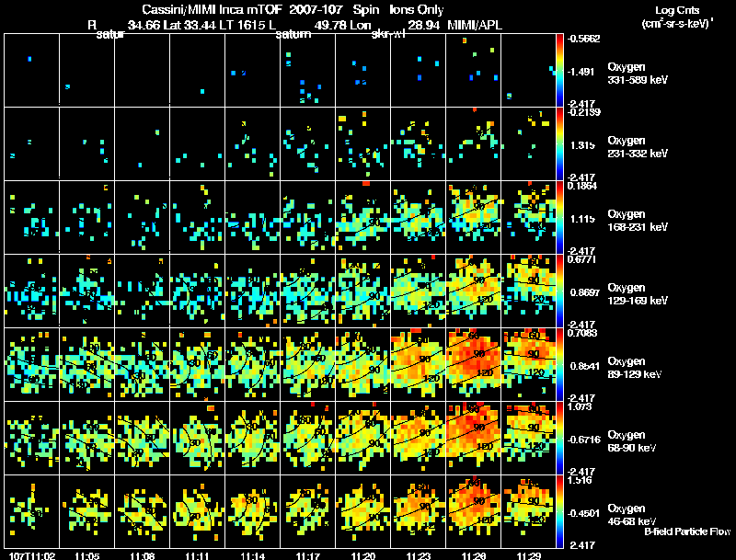The width and height of the screenshot is (736, 560).
Task: Click the "11:08" time axis label
Action: 143,556
